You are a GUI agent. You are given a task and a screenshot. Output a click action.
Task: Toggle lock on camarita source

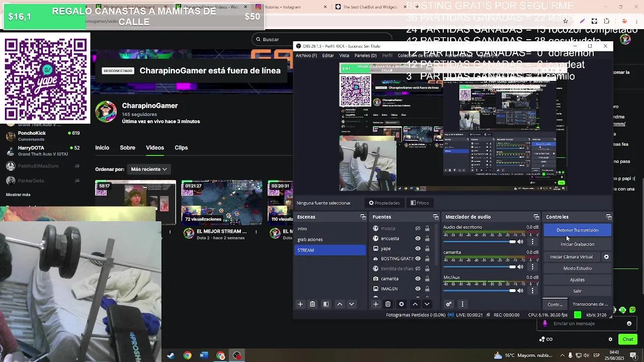click(x=427, y=279)
